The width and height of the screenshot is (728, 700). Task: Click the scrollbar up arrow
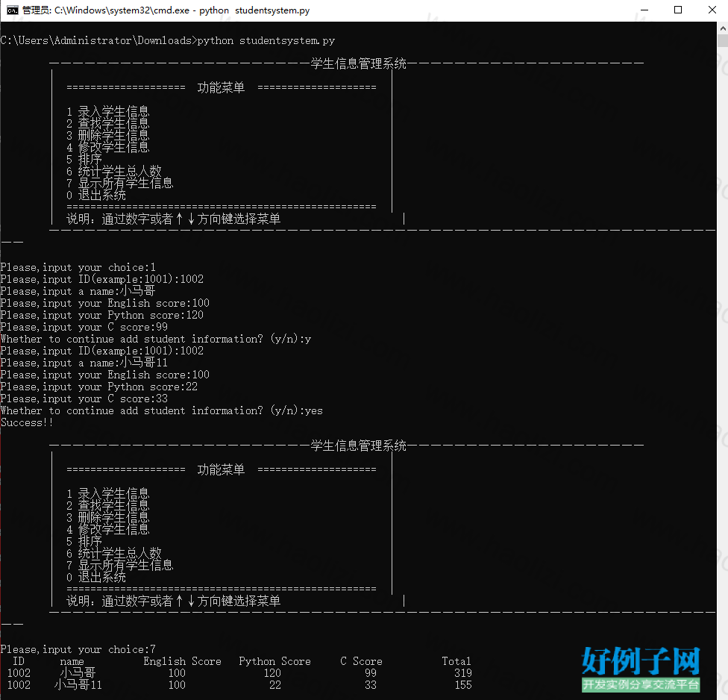point(723,28)
